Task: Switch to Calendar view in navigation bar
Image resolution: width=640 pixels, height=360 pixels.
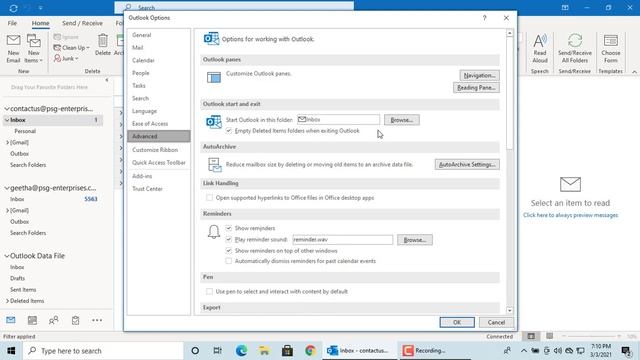Action: [x=32, y=320]
